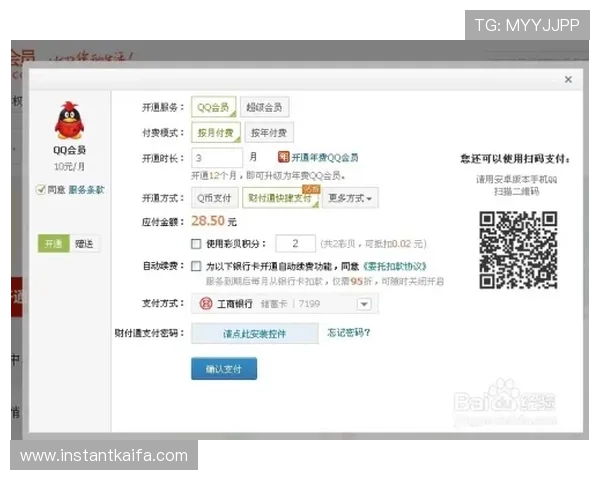
Task: Choose 按年付费 yearly payment mode
Action: [269, 132]
